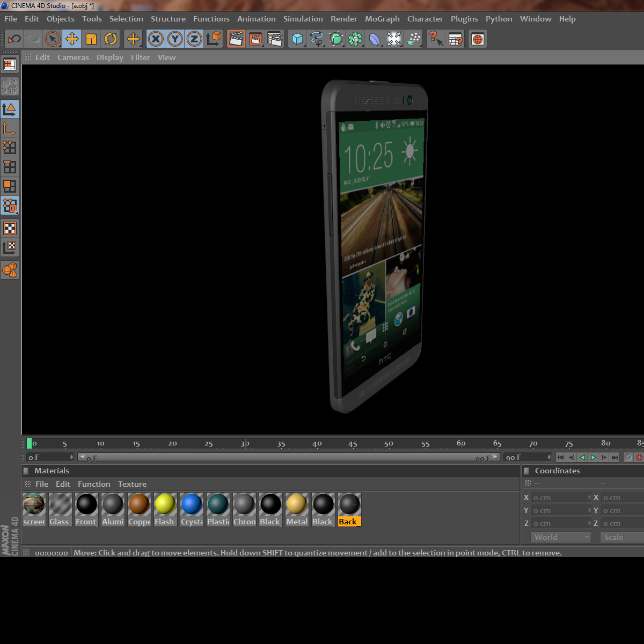Open the MoGraph menu

point(382,19)
